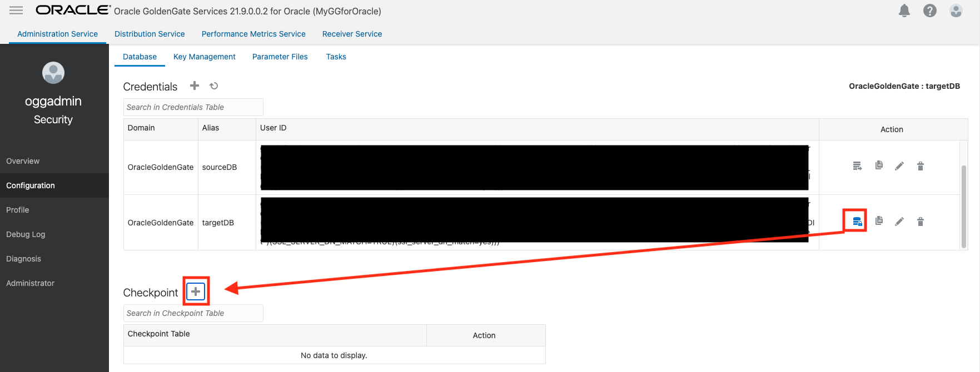Copy the targetDB credential

879,221
